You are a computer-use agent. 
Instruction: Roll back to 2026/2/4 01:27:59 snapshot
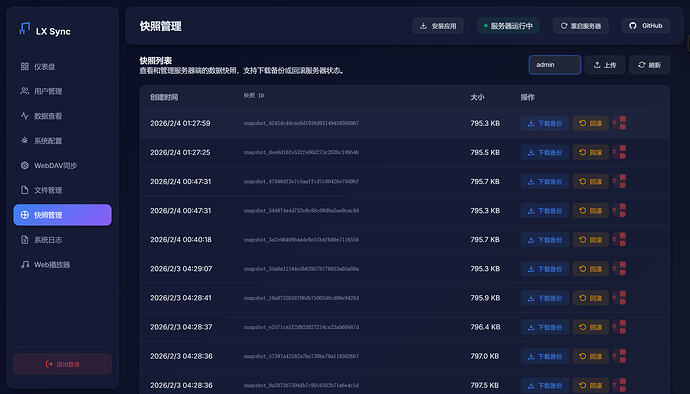point(591,123)
